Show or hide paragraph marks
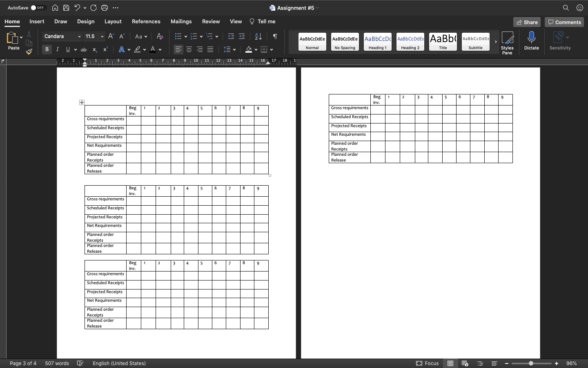This screenshot has height=368, width=588. tap(275, 36)
